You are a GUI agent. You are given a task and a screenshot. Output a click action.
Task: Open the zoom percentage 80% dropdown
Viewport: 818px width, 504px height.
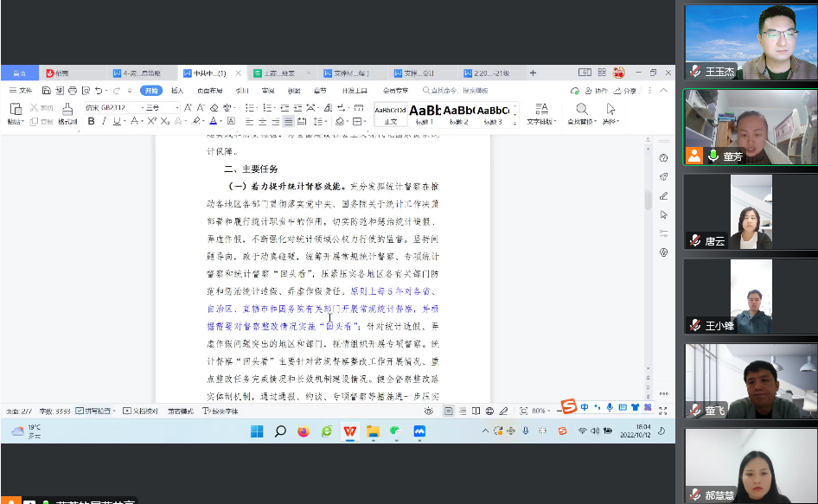click(541, 411)
